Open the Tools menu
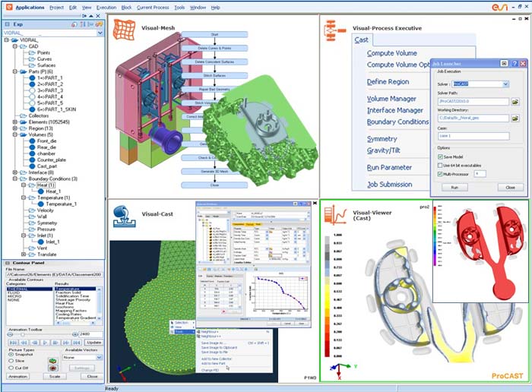Image resolution: width=532 pixels, height=392 pixels. click(179, 7)
